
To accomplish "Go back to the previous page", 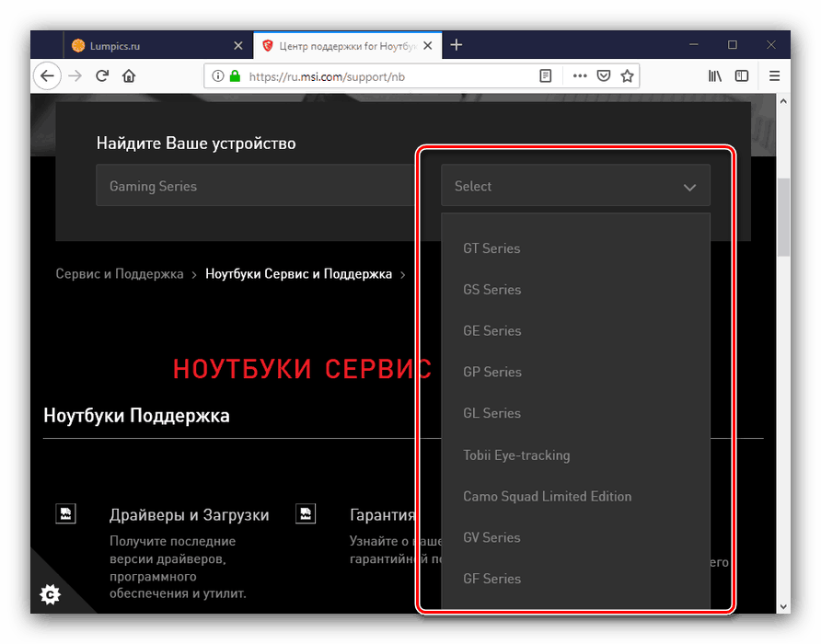I will 47,76.
